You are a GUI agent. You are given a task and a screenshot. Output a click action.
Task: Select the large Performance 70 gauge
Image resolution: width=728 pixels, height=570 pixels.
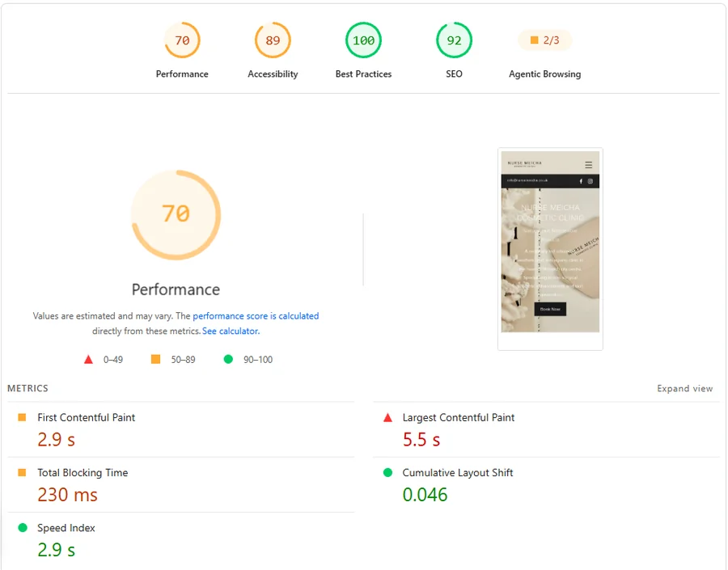pos(176,214)
